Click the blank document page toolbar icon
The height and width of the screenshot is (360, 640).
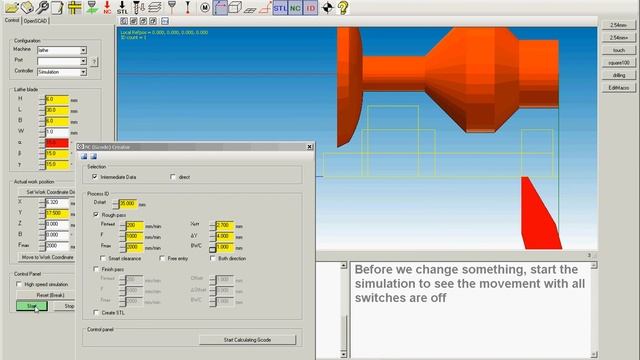click(x=57, y=7)
